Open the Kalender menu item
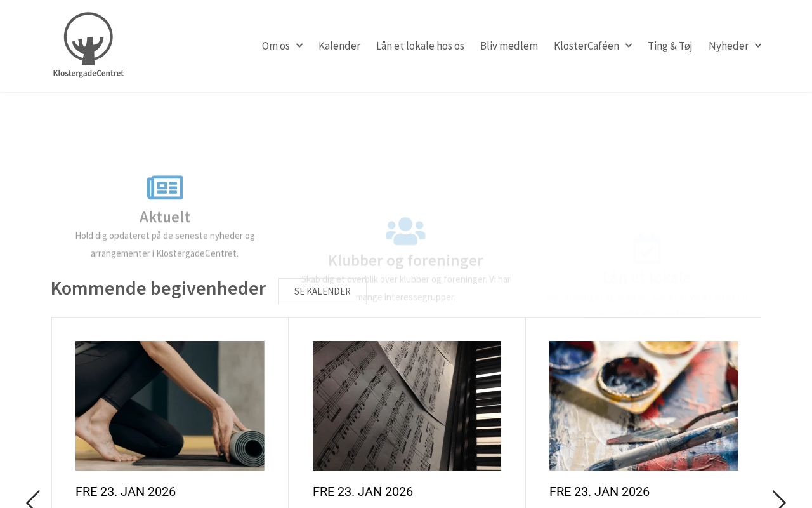Screen dimensions: 812x508 pos(339,46)
